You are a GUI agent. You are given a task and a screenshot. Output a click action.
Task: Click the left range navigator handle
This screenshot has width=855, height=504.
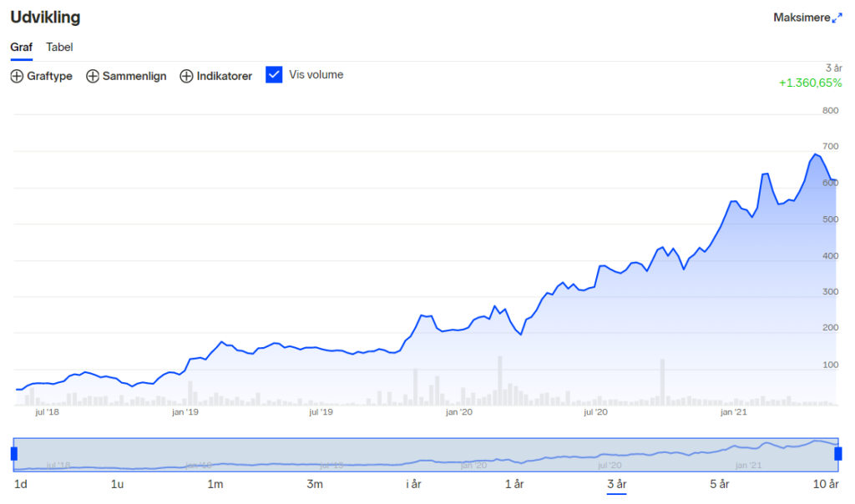click(x=14, y=453)
